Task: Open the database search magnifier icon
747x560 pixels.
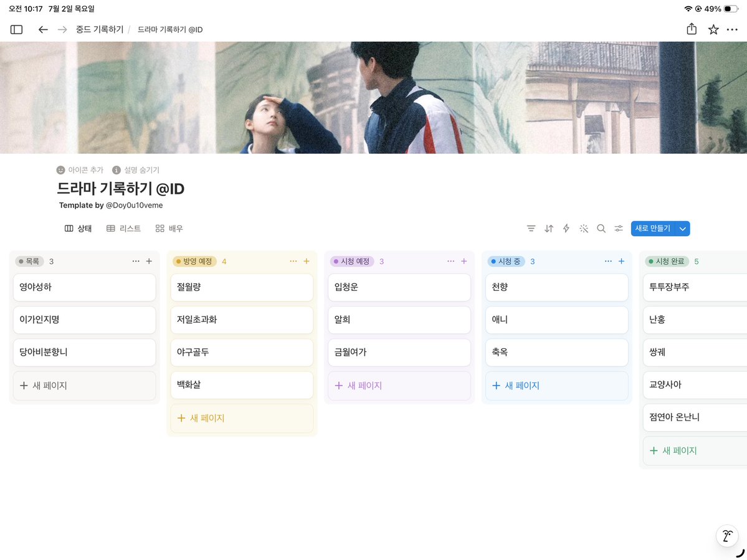Action: pyautogui.click(x=601, y=229)
